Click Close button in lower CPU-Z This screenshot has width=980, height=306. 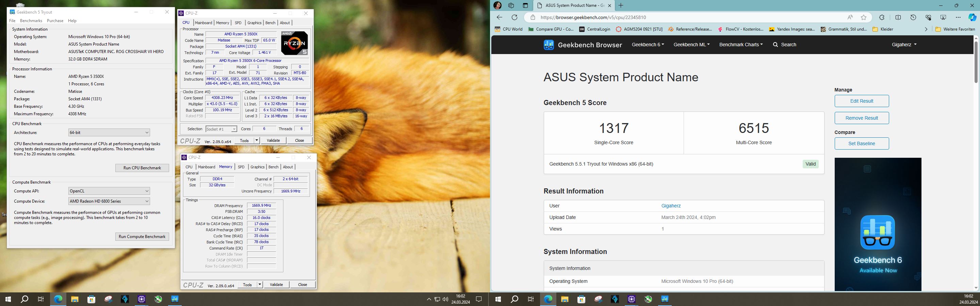(x=303, y=284)
